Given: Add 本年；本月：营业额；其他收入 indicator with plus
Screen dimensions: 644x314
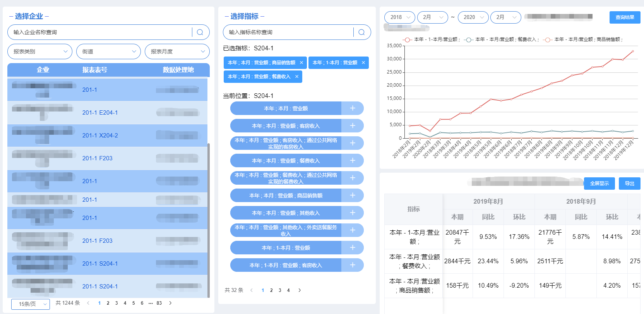Looking at the screenshot, I should pos(352,213).
